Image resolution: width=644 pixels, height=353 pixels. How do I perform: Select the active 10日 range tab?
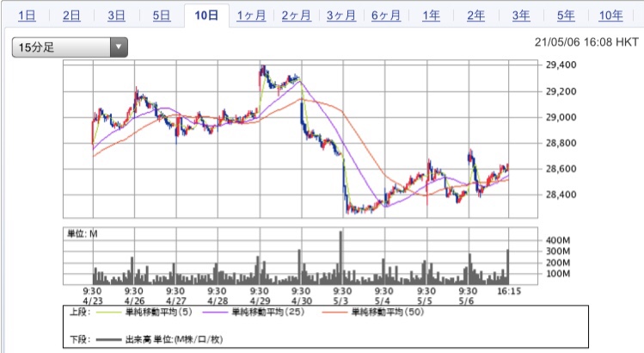pyautogui.click(x=206, y=15)
